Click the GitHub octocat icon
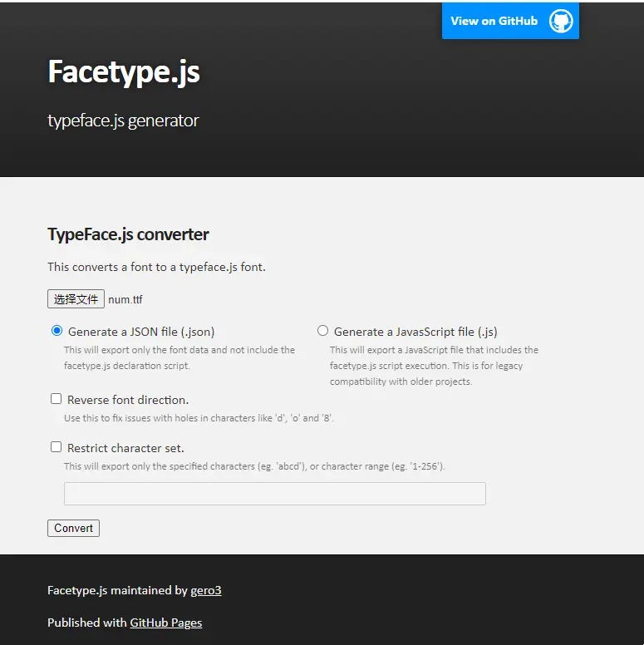Image resolution: width=644 pixels, height=645 pixels. pyautogui.click(x=561, y=22)
